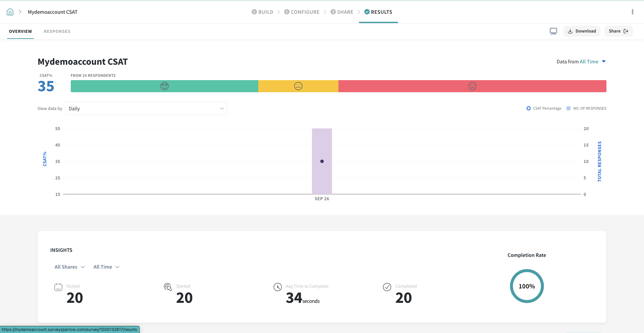Screen dimensions: 644x333
Task: Click the Share button
Action: click(x=618, y=31)
